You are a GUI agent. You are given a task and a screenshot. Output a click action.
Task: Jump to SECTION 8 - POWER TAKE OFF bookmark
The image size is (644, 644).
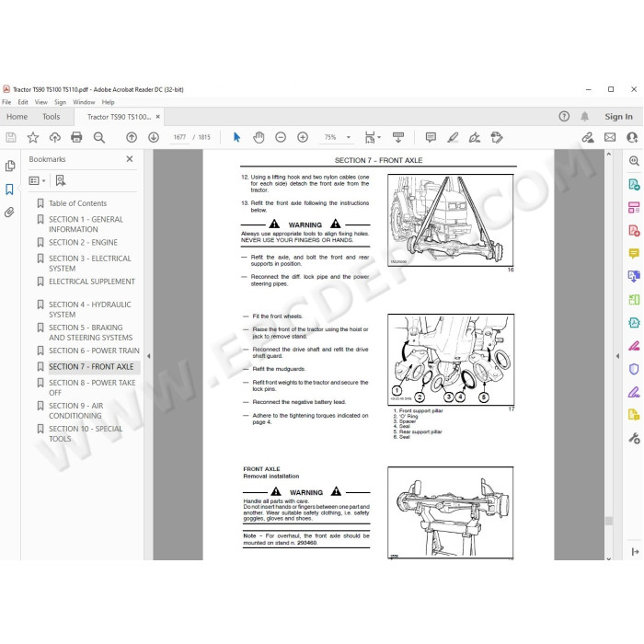coord(92,387)
